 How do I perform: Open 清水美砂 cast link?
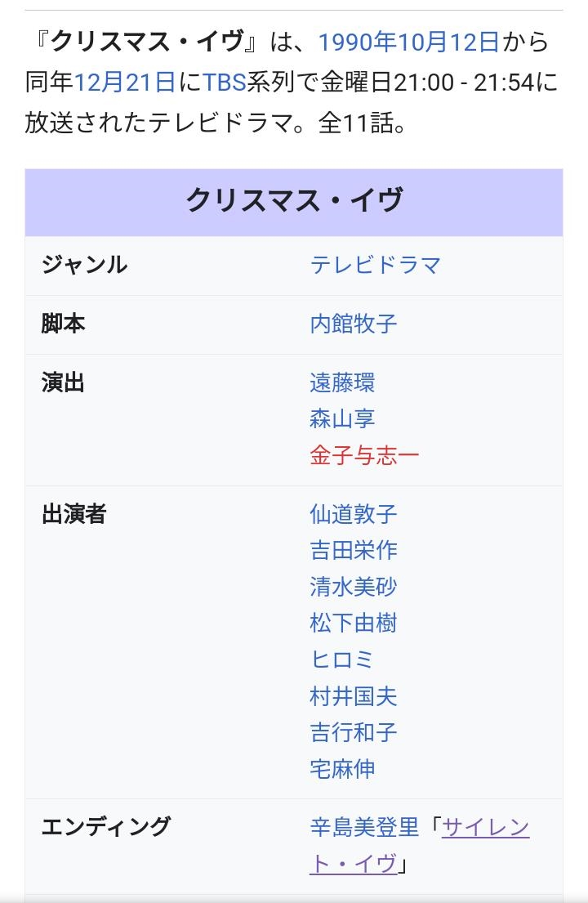pyautogui.click(x=354, y=587)
